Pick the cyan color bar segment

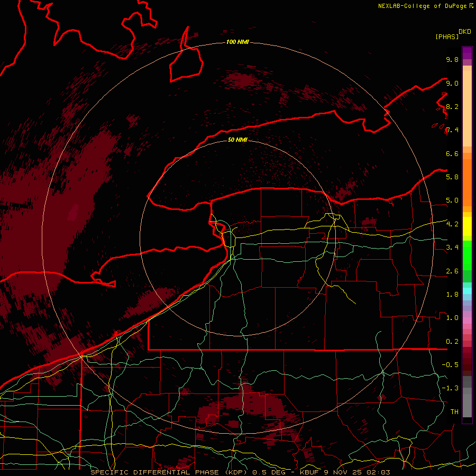(467, 291)
